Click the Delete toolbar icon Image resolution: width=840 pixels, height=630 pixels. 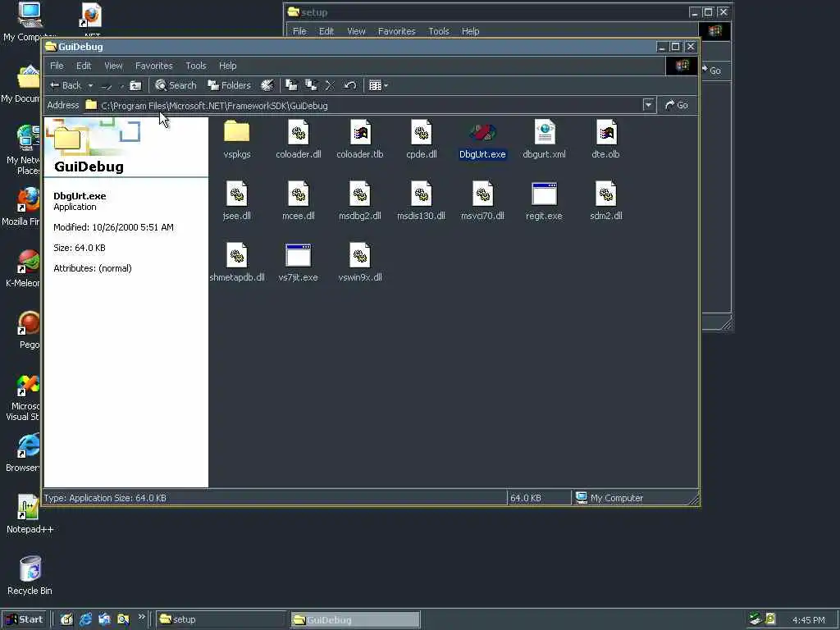click(x=330, y=85)
